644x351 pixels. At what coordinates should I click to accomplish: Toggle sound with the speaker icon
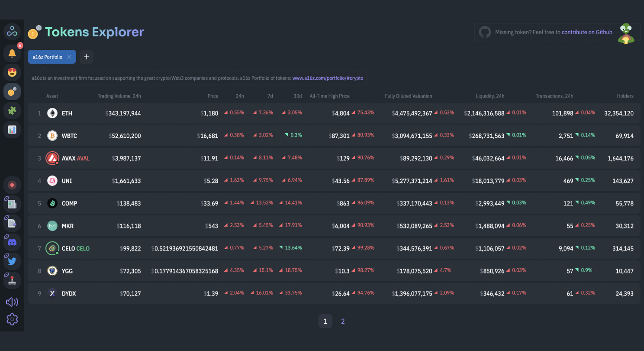point(12,302)
